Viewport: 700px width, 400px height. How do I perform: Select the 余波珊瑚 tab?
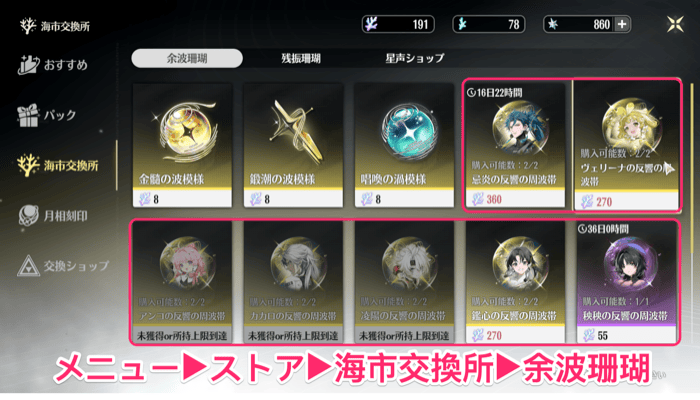coord(187,58)
